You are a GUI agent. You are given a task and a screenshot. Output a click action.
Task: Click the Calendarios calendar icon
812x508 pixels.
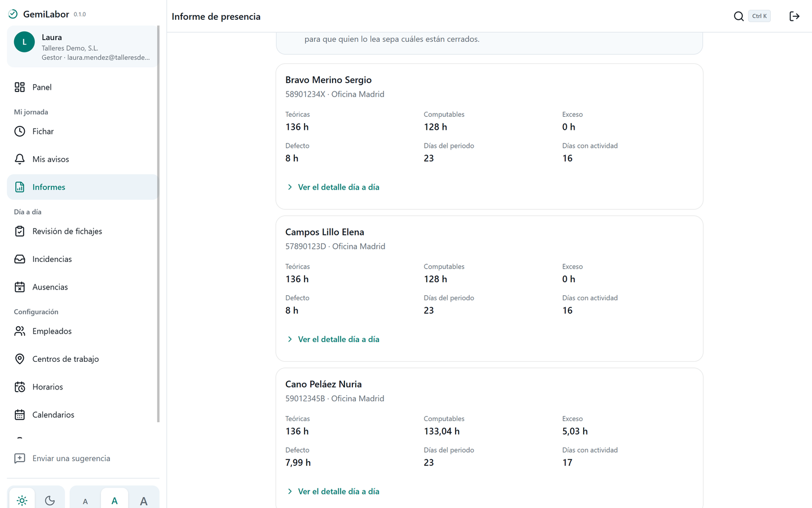click(20, 415)
